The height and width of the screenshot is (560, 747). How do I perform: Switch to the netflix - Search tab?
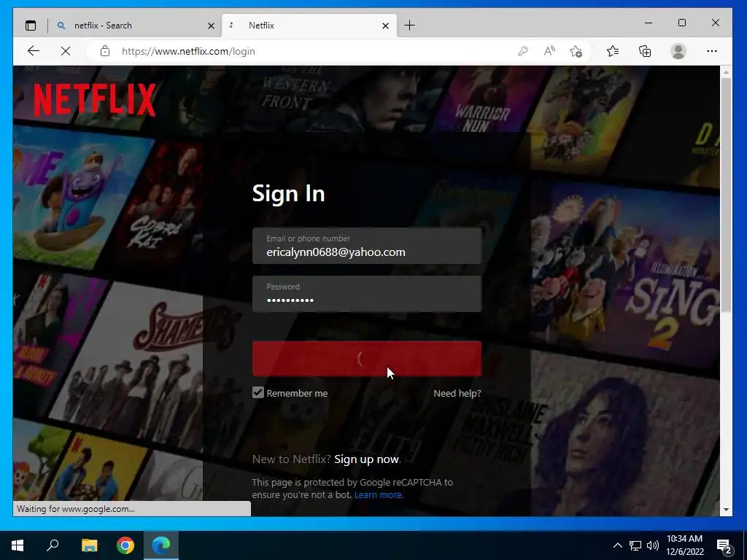[x=135, y=26]
